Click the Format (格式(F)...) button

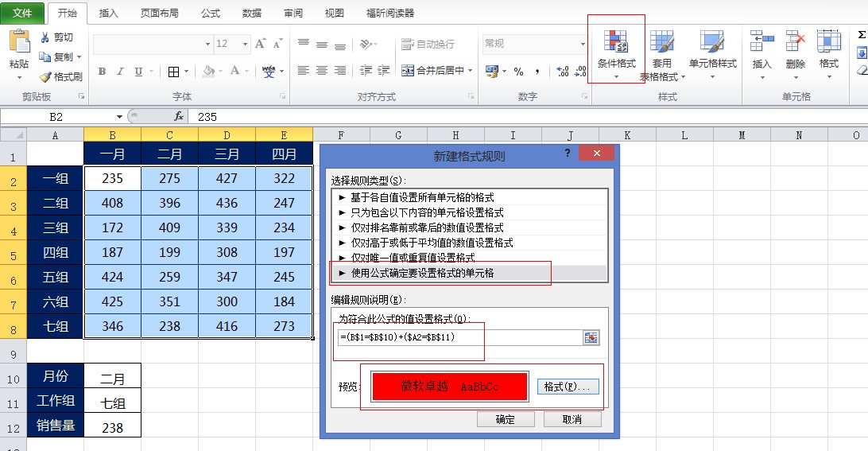tap(568, 387)
